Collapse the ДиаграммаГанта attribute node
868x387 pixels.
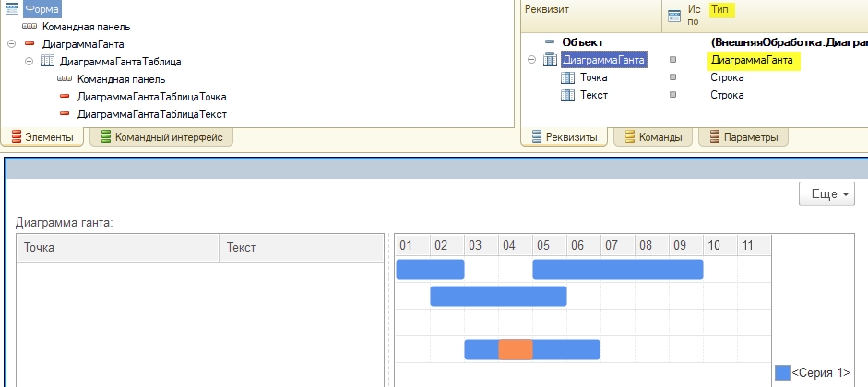pyautogui.click(x=532, y=60)
